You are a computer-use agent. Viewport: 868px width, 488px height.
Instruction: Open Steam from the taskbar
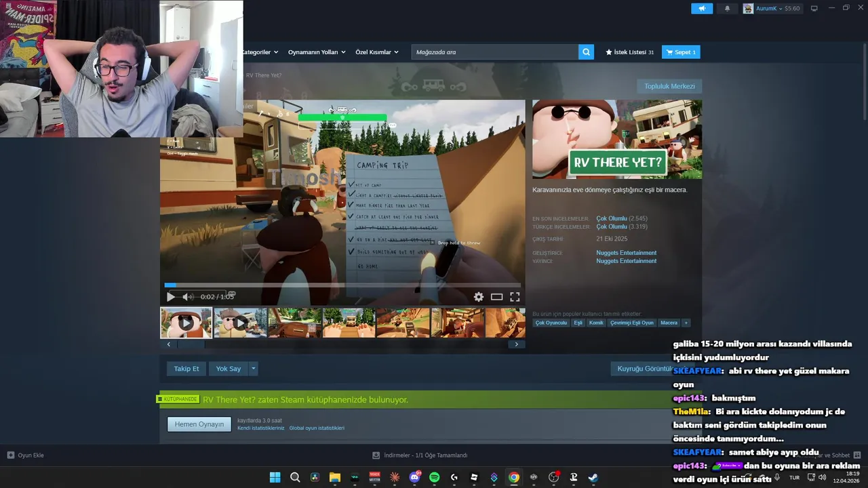[593, 477]
